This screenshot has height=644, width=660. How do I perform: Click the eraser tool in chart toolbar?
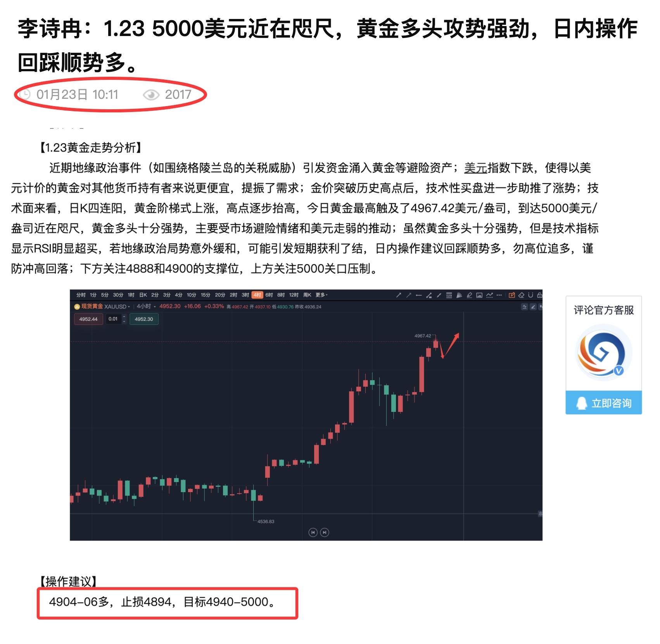(521, 295)
